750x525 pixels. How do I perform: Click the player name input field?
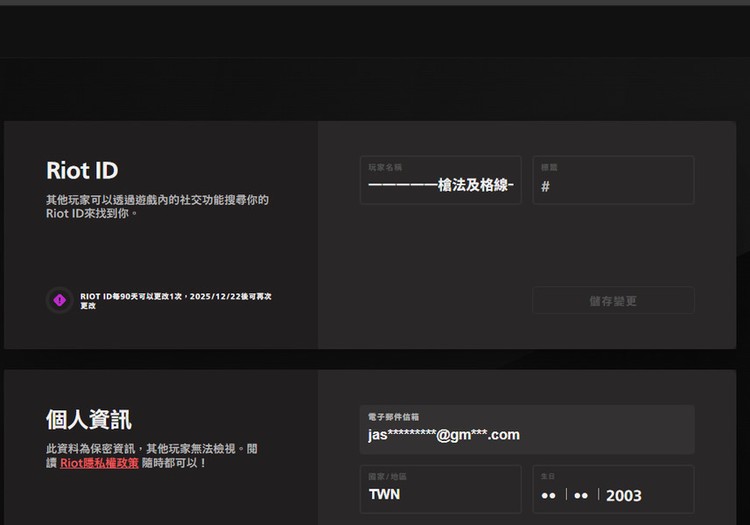(440, 185)
